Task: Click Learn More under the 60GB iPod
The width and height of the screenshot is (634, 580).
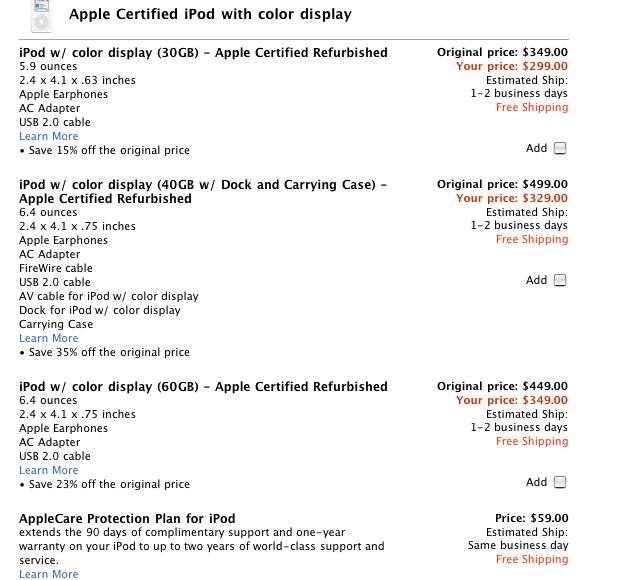Action: [x=48, y=470]
